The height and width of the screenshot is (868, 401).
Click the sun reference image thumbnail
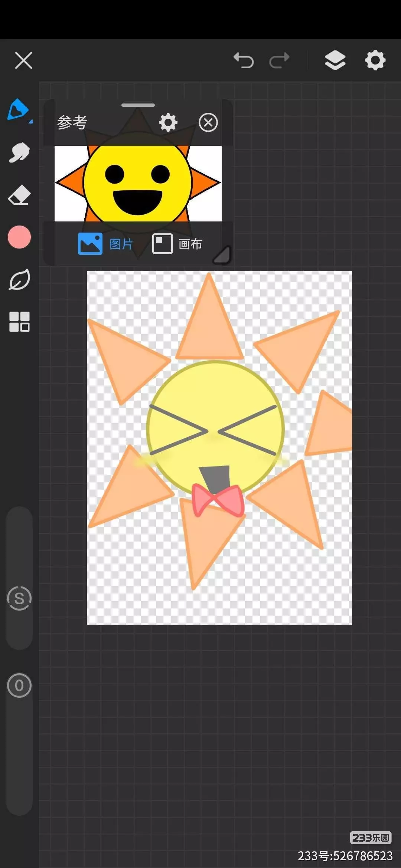(138, 184)
